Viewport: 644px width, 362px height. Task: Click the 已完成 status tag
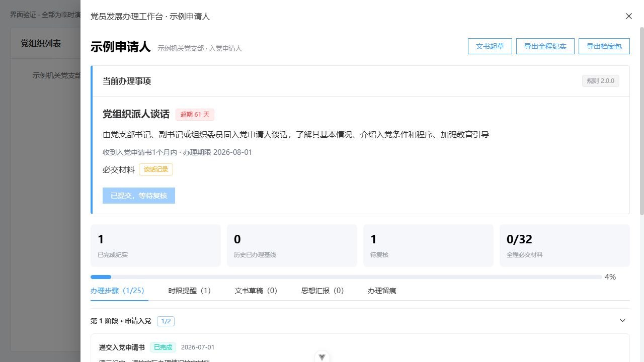(x=163, y=347)
